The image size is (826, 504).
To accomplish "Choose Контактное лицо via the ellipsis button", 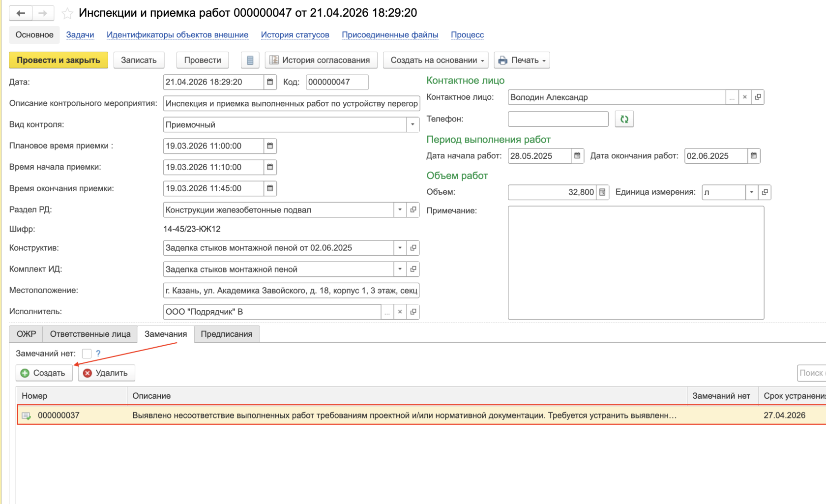I will click(732, 97).
